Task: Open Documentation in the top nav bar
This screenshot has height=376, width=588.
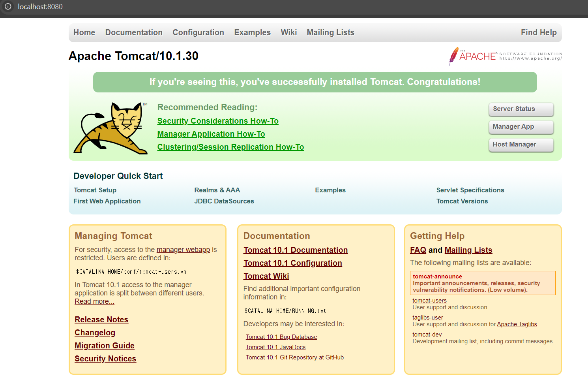Action: click(x=134, y=32)
